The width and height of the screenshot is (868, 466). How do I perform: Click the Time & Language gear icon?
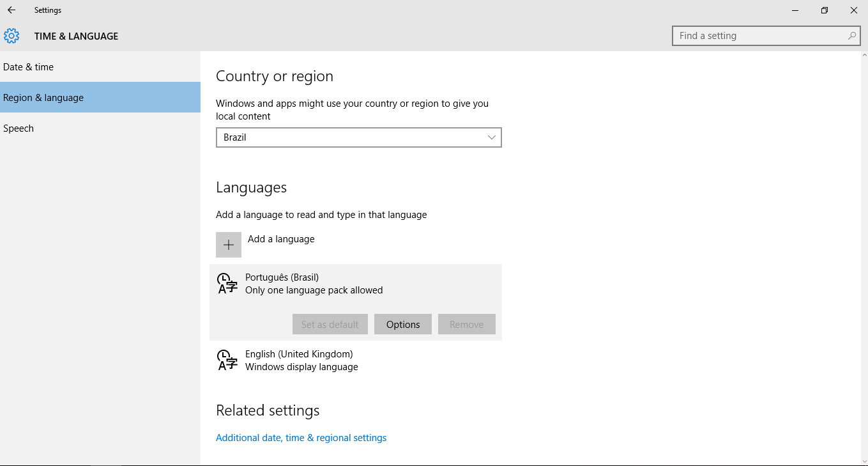click(11, 36)
